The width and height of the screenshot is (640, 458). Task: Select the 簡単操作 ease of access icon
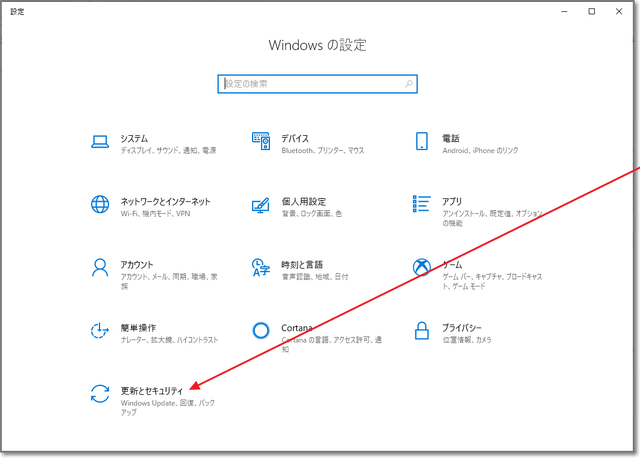[x=99, y=331]
